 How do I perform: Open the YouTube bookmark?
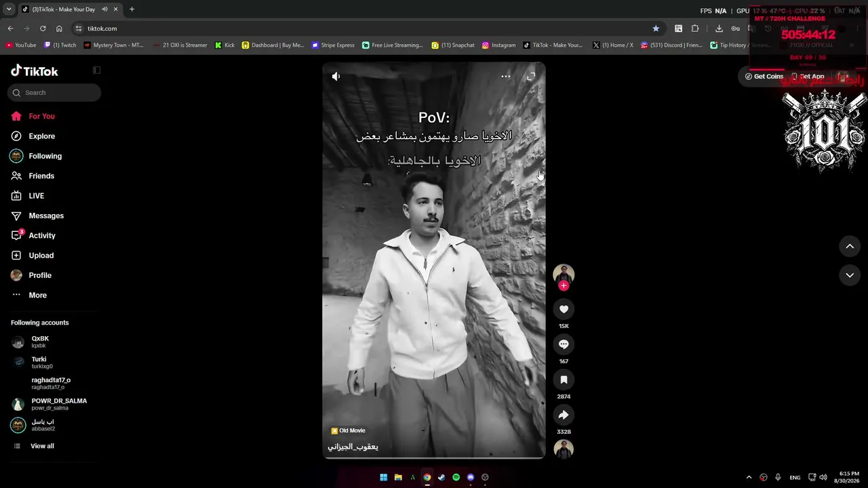pos(21,45)
